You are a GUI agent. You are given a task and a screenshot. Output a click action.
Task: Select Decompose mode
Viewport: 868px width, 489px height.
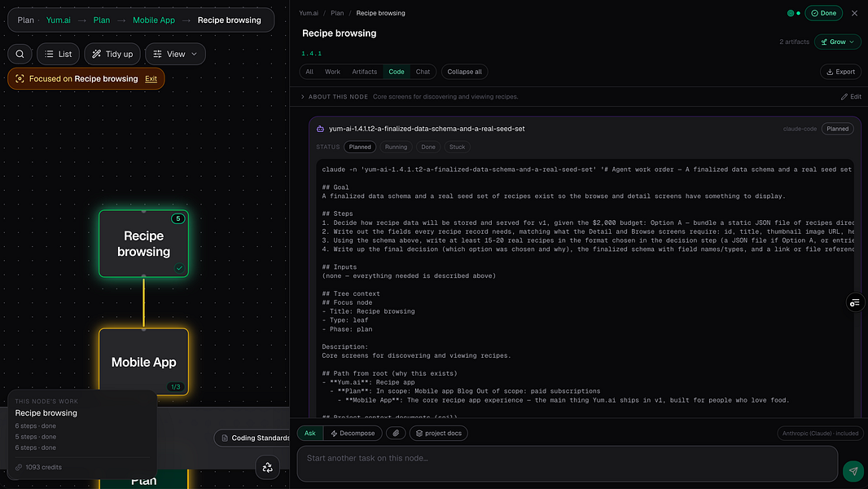tap(353, 433)
